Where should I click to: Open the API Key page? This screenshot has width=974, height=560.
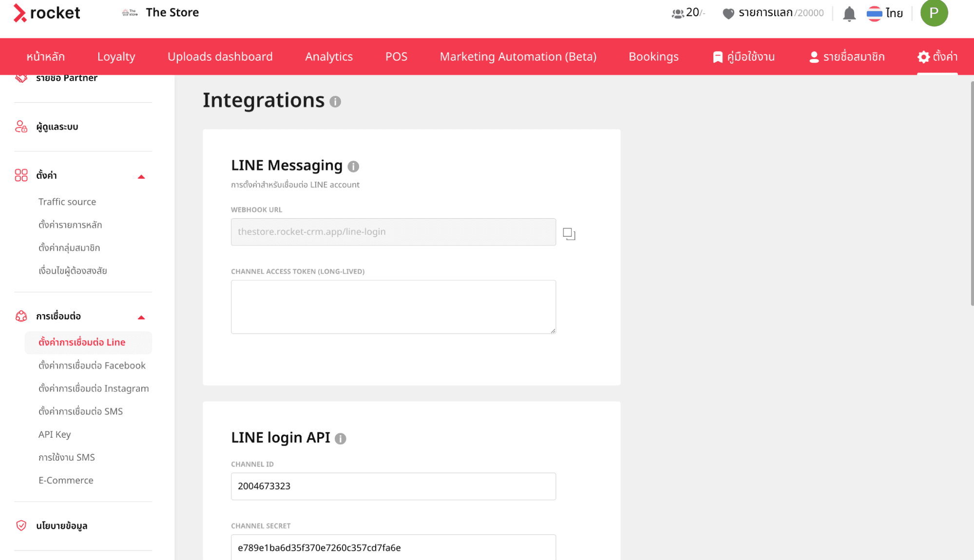(55, 434)
